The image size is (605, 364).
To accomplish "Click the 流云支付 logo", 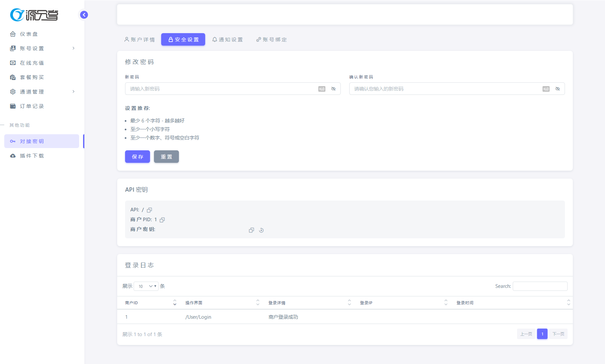I will 34,15.
